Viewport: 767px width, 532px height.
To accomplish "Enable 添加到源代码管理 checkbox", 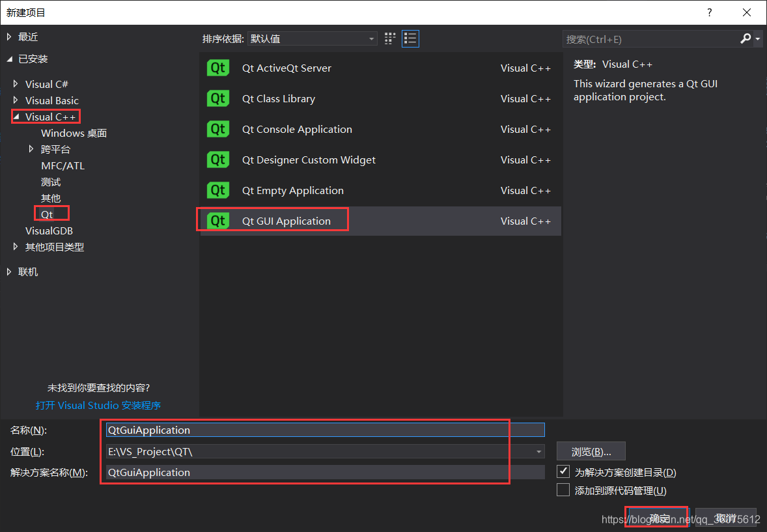I will point(563,490).
